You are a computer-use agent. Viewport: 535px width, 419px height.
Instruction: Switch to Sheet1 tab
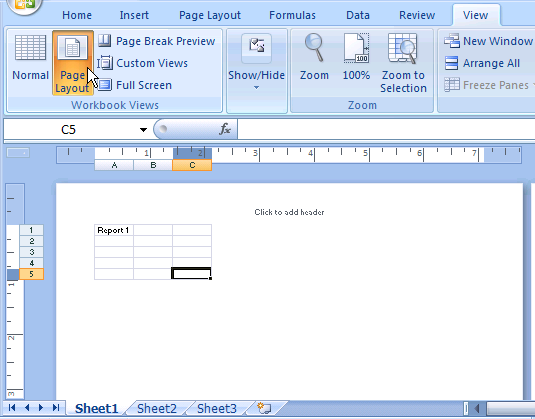[97, 408]
